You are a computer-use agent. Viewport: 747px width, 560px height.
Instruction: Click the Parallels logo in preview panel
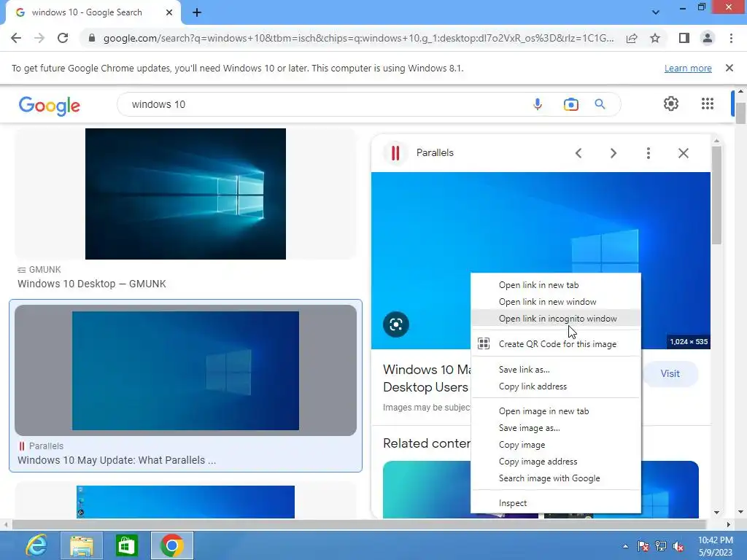pyautogui.click(x=395, y=153)
